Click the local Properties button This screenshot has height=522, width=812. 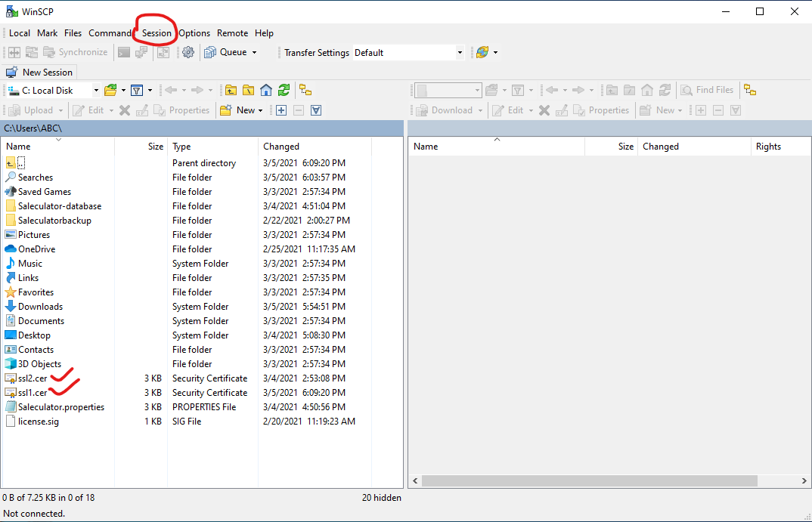pos(181,110)
